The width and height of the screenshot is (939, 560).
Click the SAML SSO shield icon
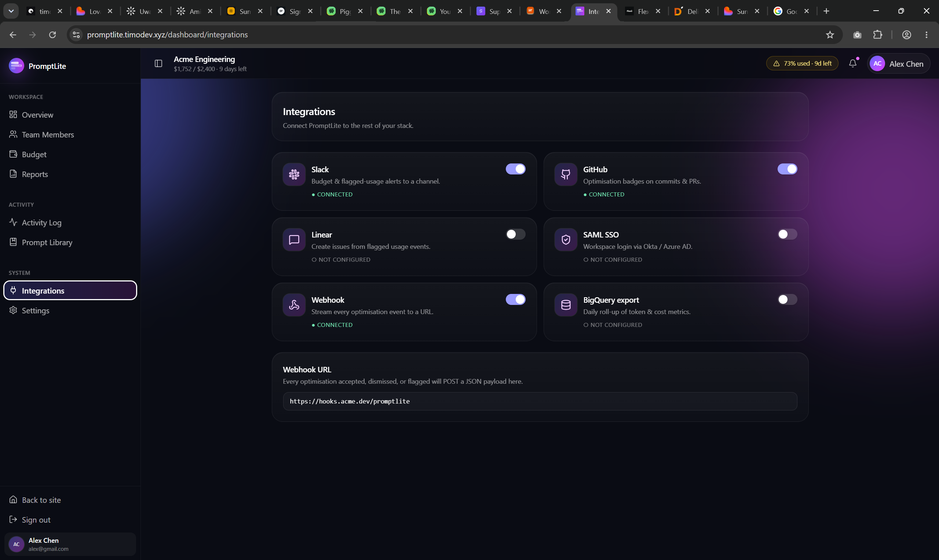pos(566,240)
